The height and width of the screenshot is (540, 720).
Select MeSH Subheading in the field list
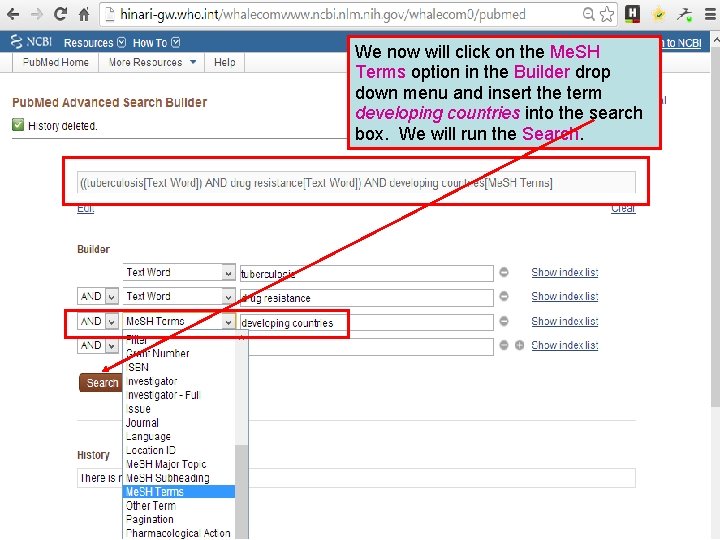pyautogui.click(x=179, y=478)
